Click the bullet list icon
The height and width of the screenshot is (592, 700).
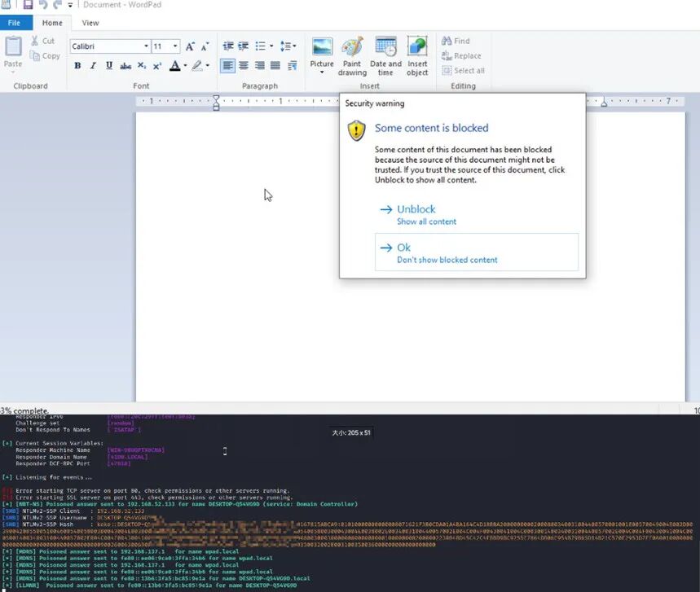(x=260, y=46)
